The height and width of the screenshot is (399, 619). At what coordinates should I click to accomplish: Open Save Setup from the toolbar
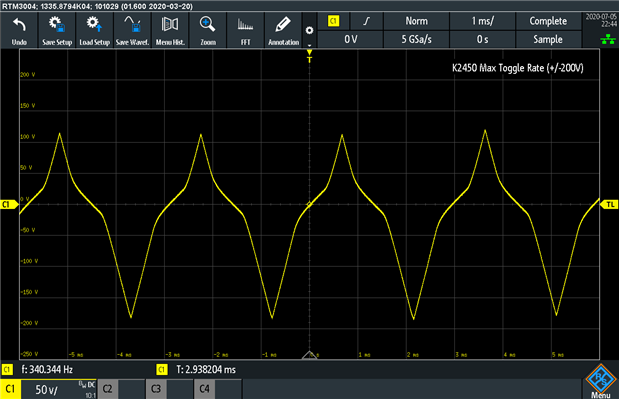tap(57, 30)
